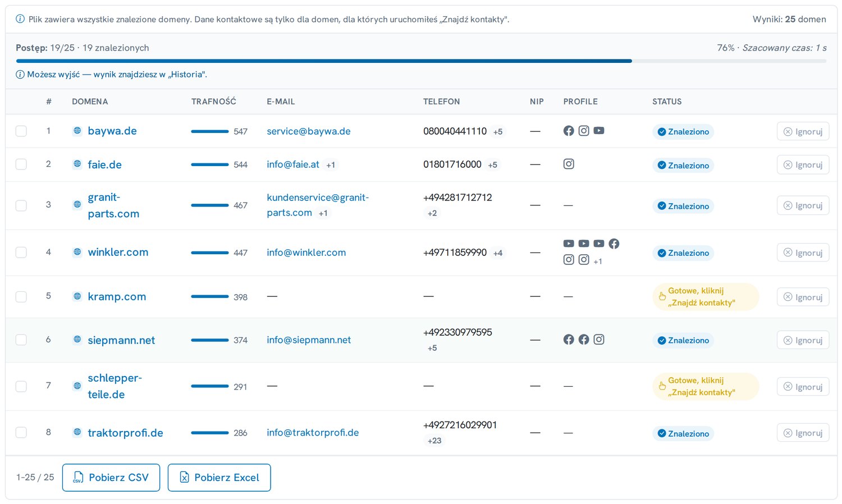The image size is (842, 504).
Task: Open the Facebook profile for winkler.com
Action: tap(614, 244)
